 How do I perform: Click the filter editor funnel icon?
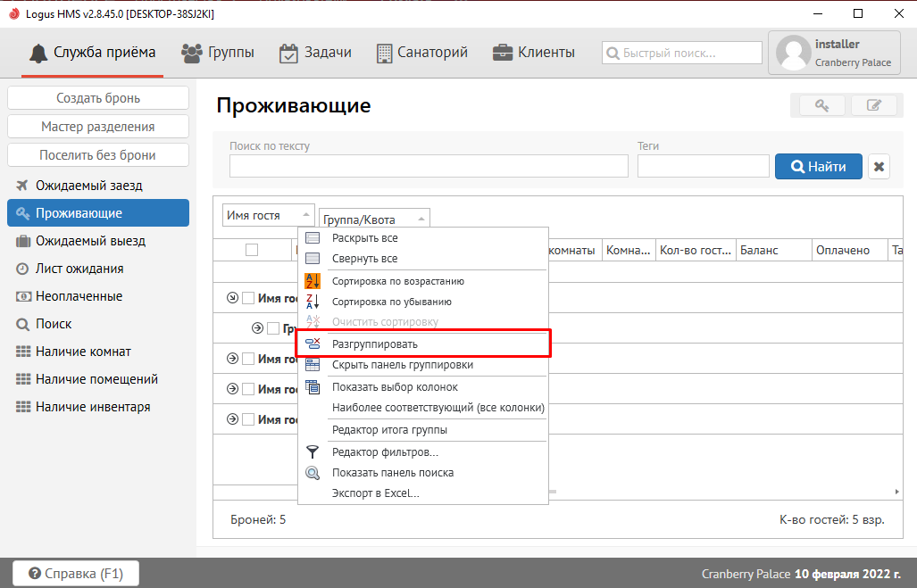pos(313,452)
